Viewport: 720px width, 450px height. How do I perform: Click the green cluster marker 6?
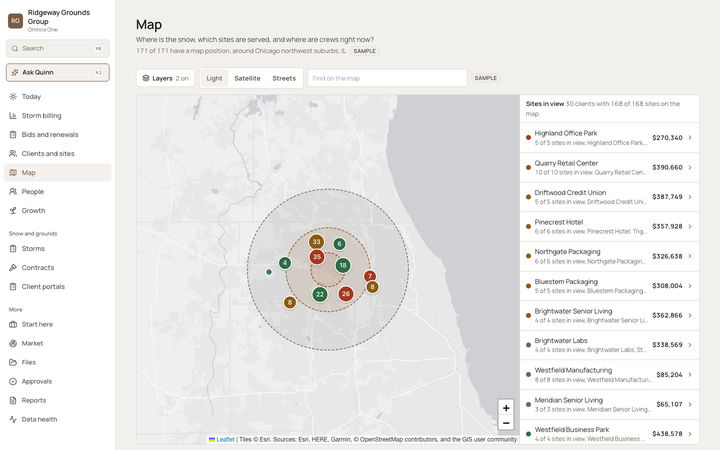[339, 244]
